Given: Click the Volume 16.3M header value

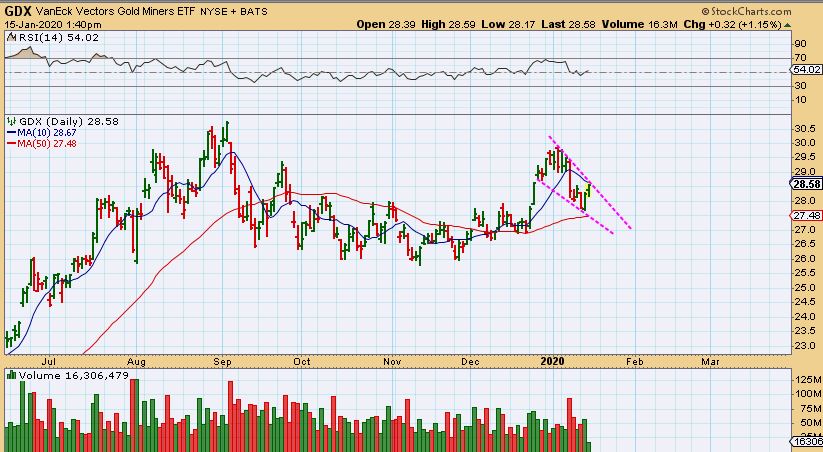Looking at the screenshot, I should coord(639,24).
